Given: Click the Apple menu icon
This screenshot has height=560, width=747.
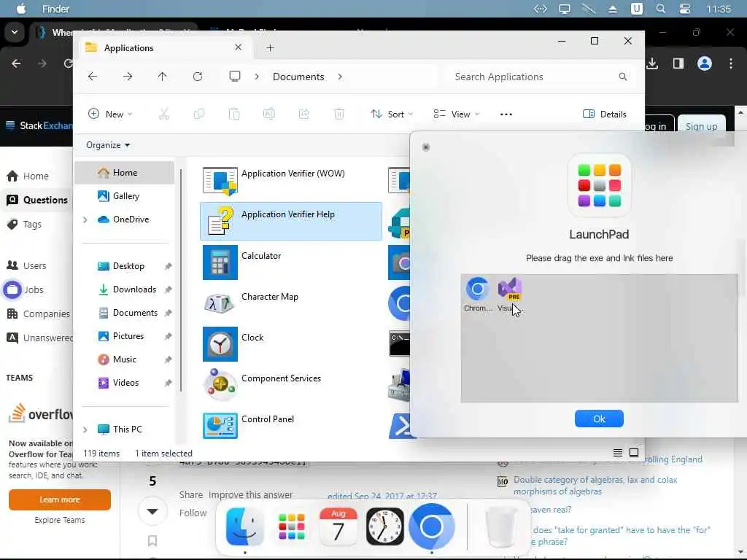Looking at the screenshot, I should pyautogui.click(x=21, y=9).
